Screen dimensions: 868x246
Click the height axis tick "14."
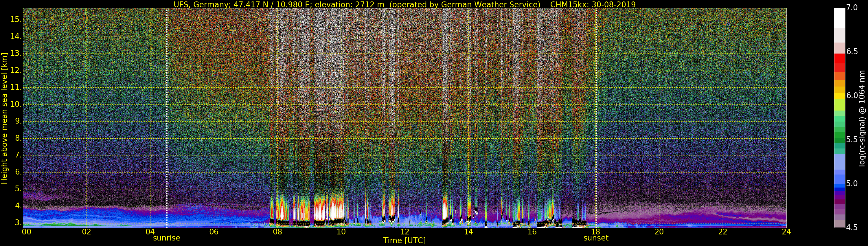(16, 36)
